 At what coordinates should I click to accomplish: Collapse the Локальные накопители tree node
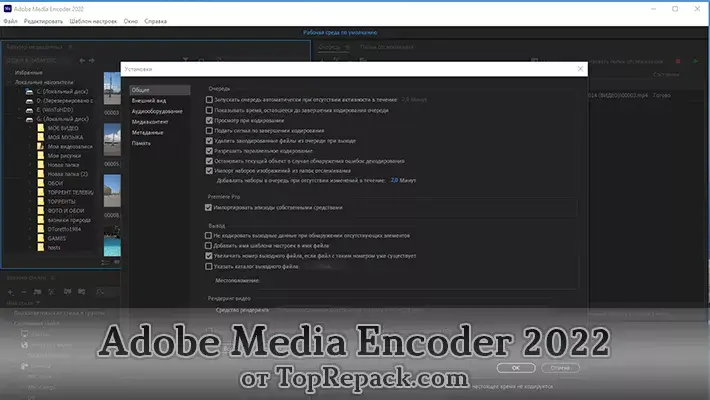pyautogui.click(x=9, y=82)
